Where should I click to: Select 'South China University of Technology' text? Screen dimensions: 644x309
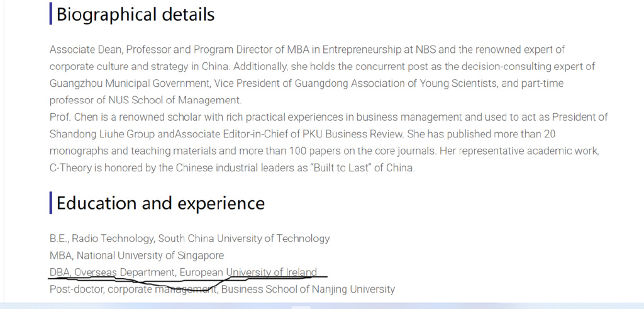[x=244, y=239]
